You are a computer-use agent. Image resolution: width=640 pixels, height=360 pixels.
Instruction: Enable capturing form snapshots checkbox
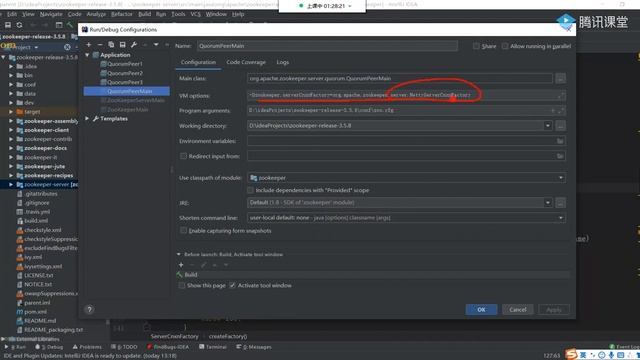183,231
